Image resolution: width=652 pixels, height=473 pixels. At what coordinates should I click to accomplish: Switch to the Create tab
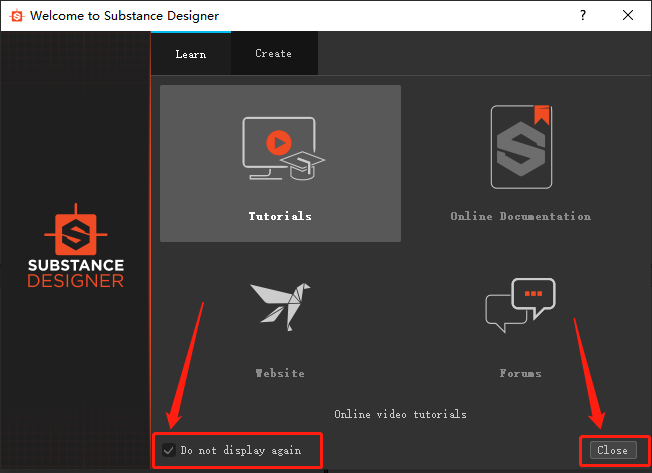(274, 53)
